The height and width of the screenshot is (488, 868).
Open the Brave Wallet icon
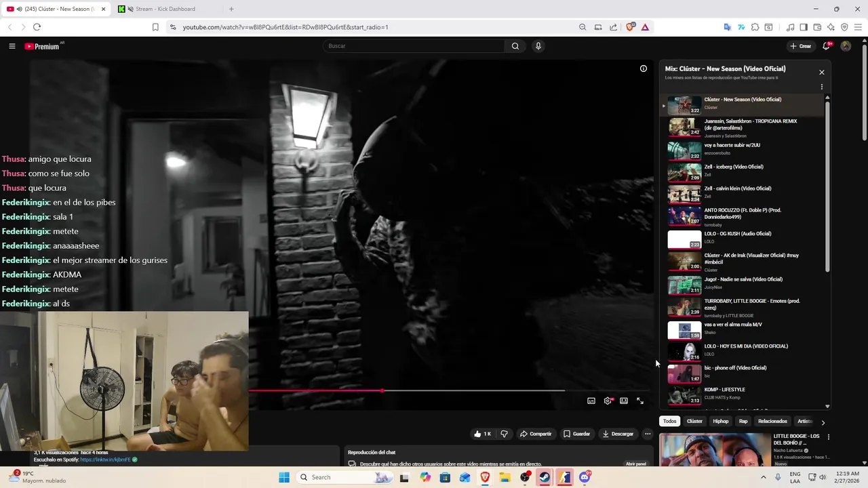click(817, 27)
